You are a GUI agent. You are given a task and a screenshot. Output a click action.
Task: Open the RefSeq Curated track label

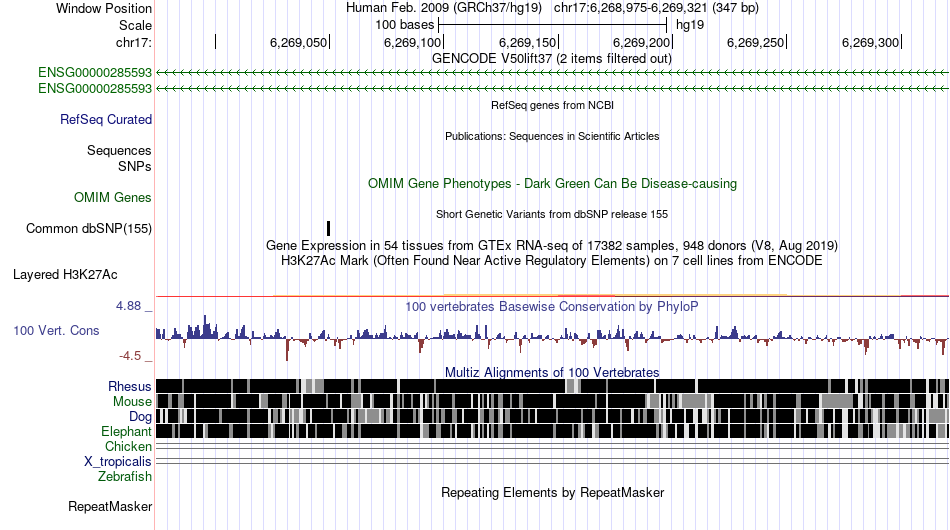106,119
